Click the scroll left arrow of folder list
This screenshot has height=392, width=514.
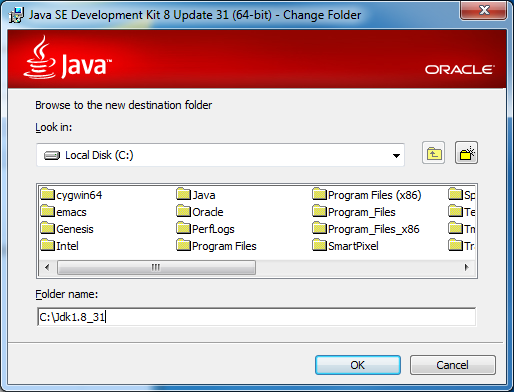click(x=47, y=267)
